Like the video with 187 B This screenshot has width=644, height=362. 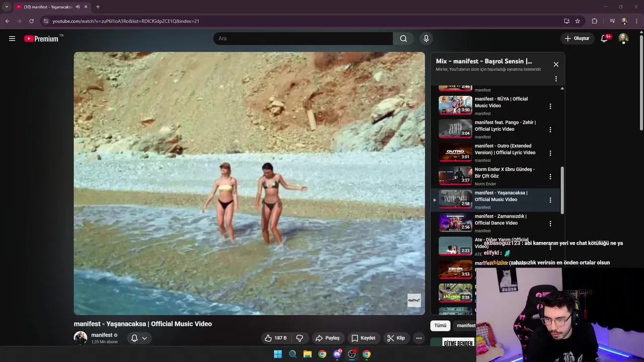pyautogui.click(x=276, y=338)
